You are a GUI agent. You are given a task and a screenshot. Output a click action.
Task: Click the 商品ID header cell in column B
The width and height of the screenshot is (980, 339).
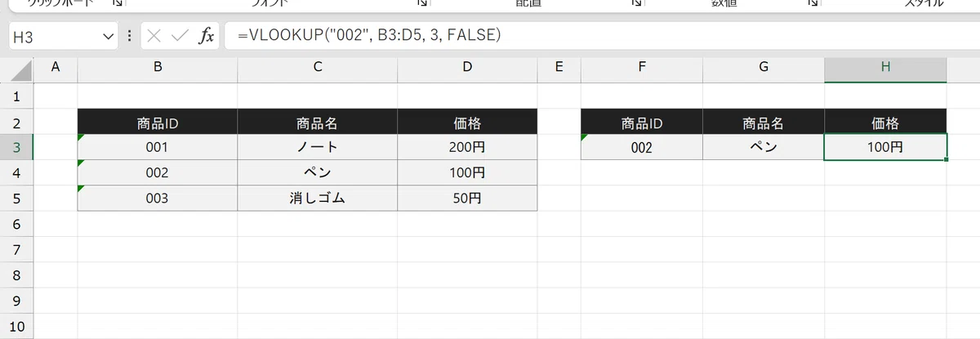pos(158,123)
